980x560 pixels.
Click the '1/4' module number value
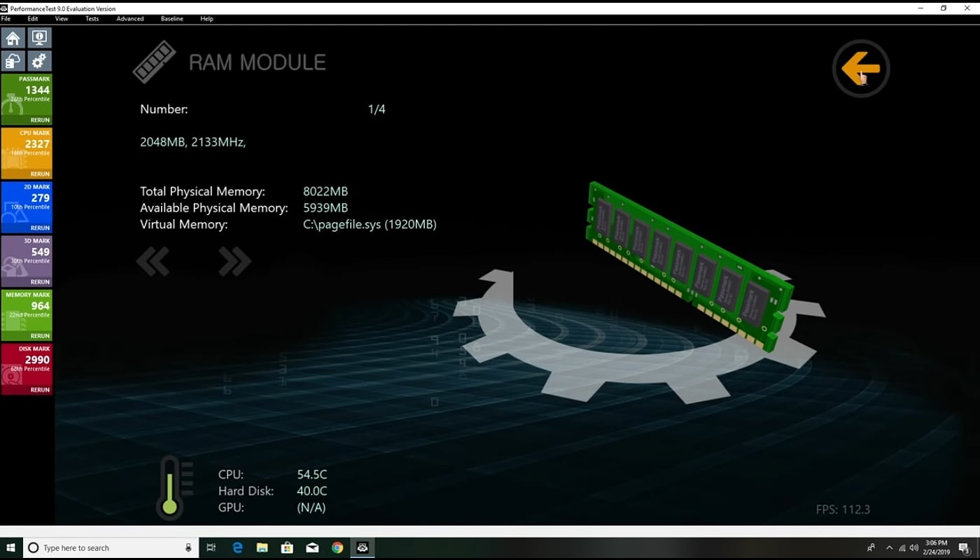(377, 109)
